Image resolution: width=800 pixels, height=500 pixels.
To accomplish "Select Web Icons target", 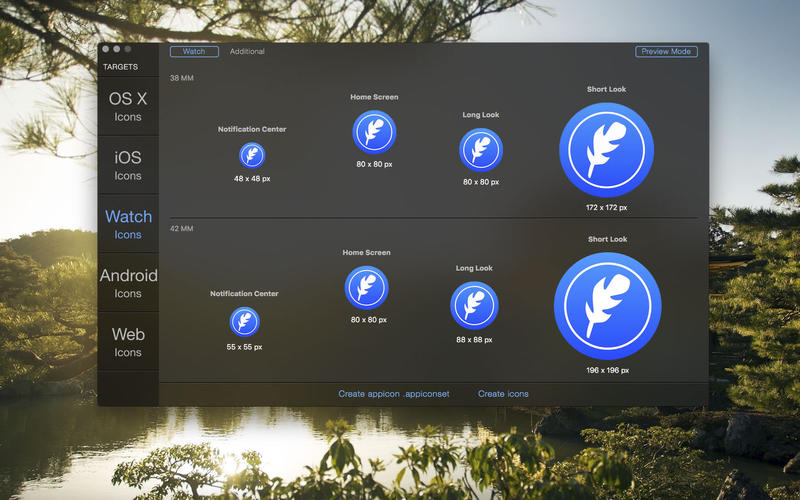I will point(128,342).
